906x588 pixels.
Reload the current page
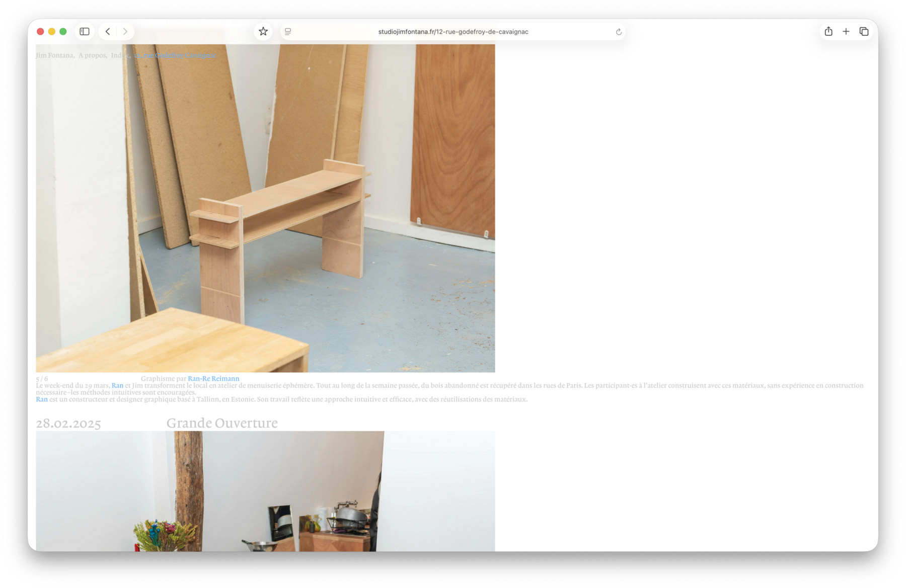[x=619, y=32]
